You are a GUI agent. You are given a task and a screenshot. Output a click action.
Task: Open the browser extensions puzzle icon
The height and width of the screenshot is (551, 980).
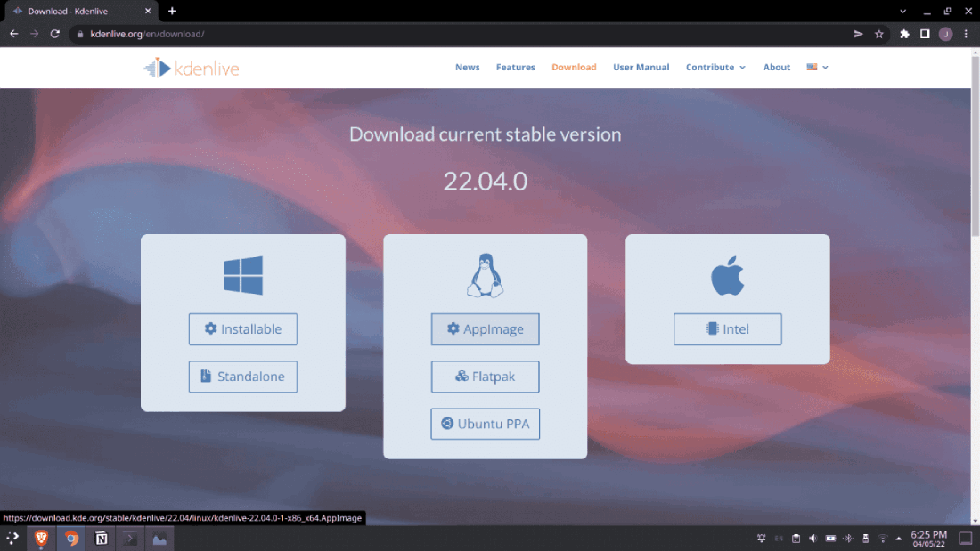904,34
